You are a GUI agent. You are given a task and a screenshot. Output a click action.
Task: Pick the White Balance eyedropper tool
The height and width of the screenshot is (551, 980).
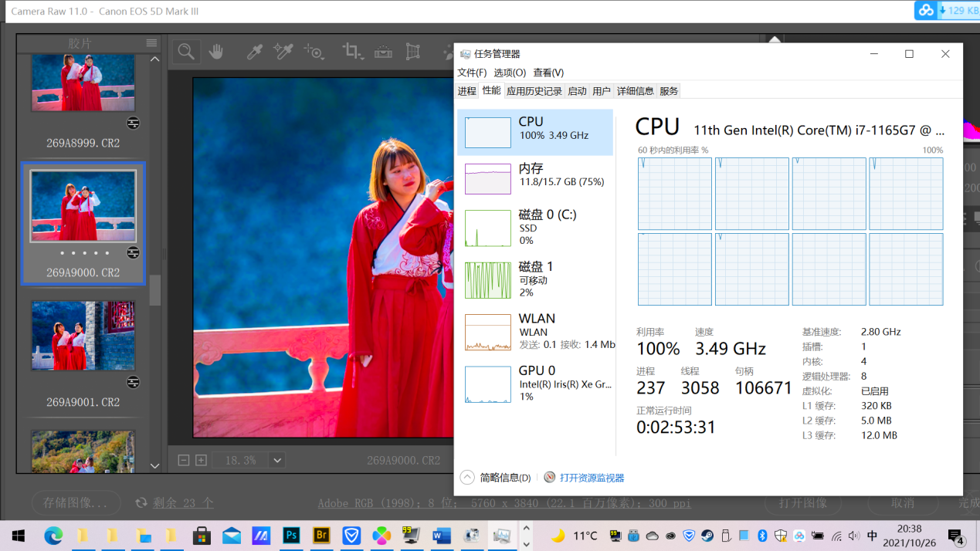tap(254, 52)
